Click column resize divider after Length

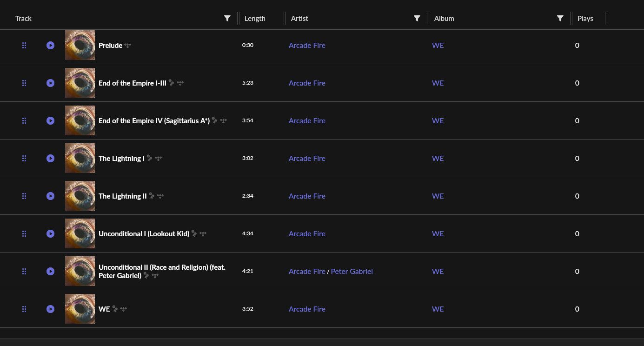pyautogui.click(x=284, y=18)
